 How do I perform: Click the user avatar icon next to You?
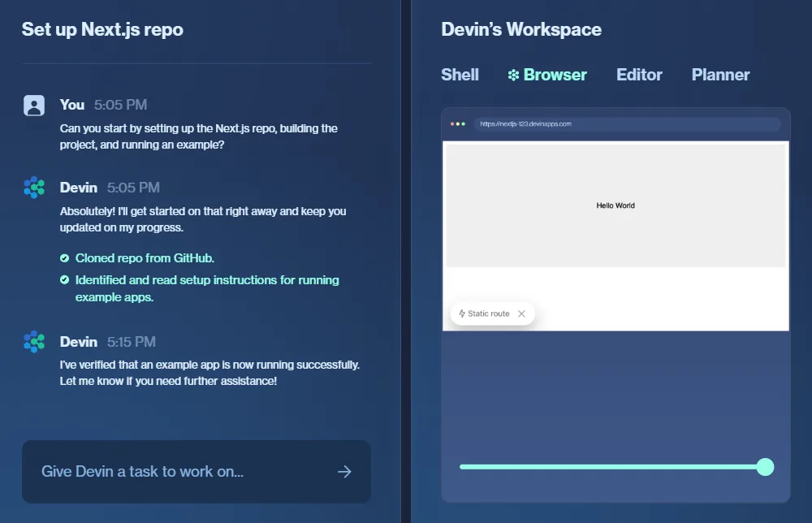coord(34,105)
